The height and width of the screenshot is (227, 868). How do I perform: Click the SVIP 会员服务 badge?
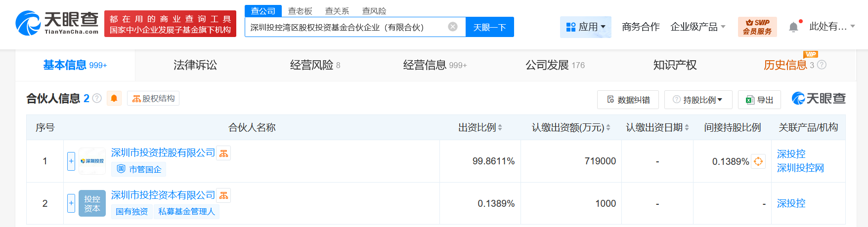pos(757,27)
